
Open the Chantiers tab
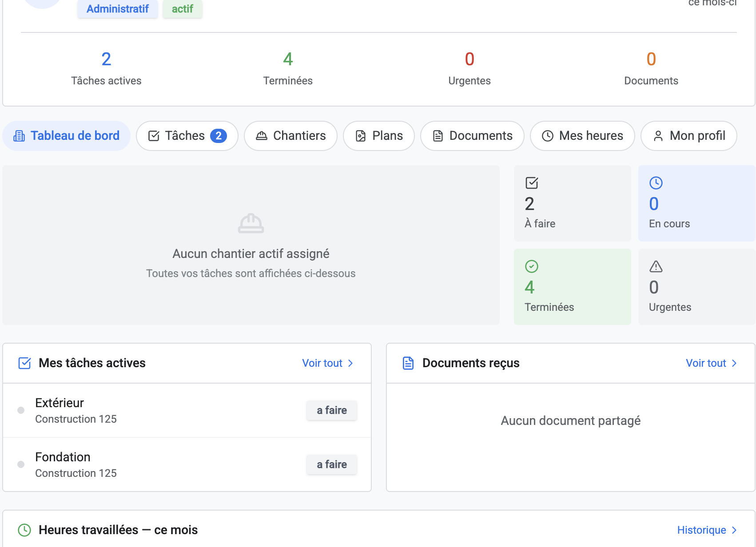tap(290, 136)
